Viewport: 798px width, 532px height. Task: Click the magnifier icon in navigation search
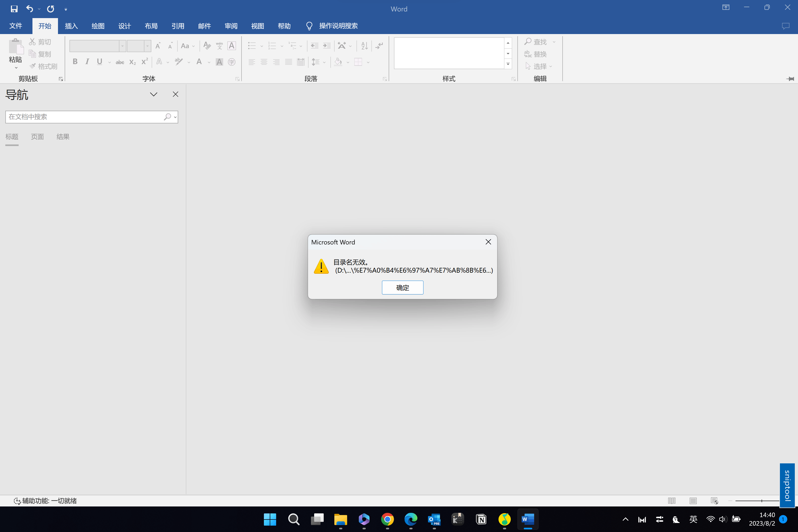tap(167, 117)
